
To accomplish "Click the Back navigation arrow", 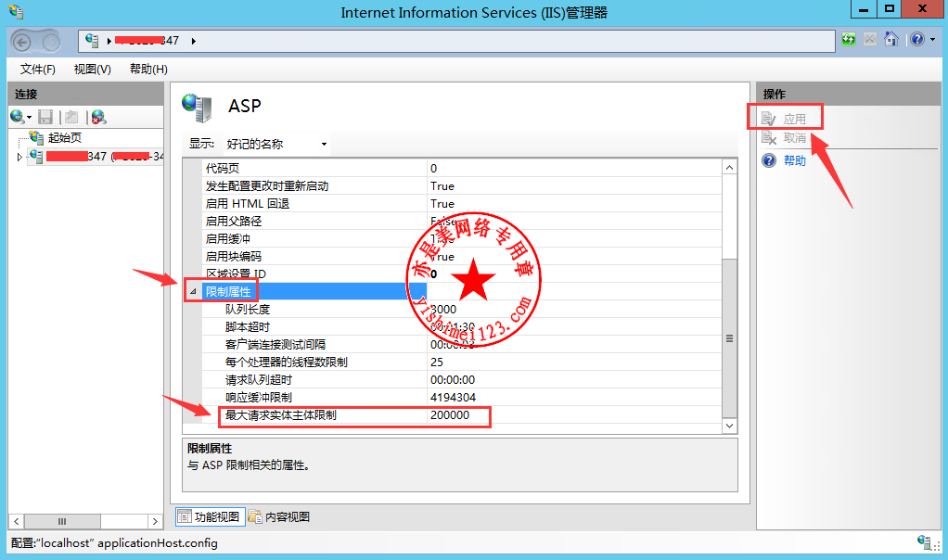I will pos(22,42).
